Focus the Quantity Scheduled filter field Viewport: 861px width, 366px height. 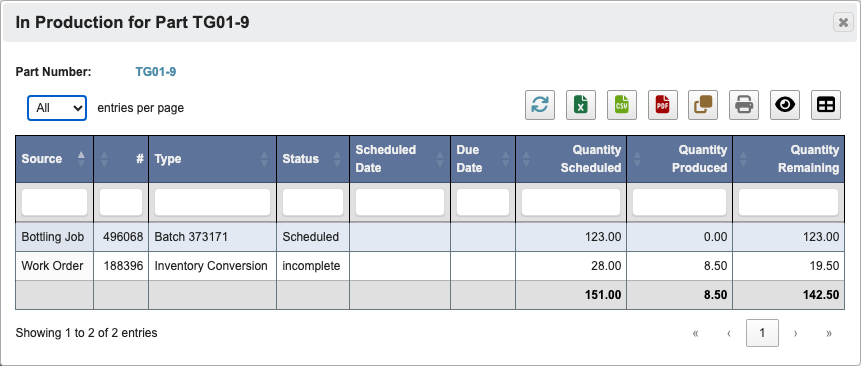[571, 202]
